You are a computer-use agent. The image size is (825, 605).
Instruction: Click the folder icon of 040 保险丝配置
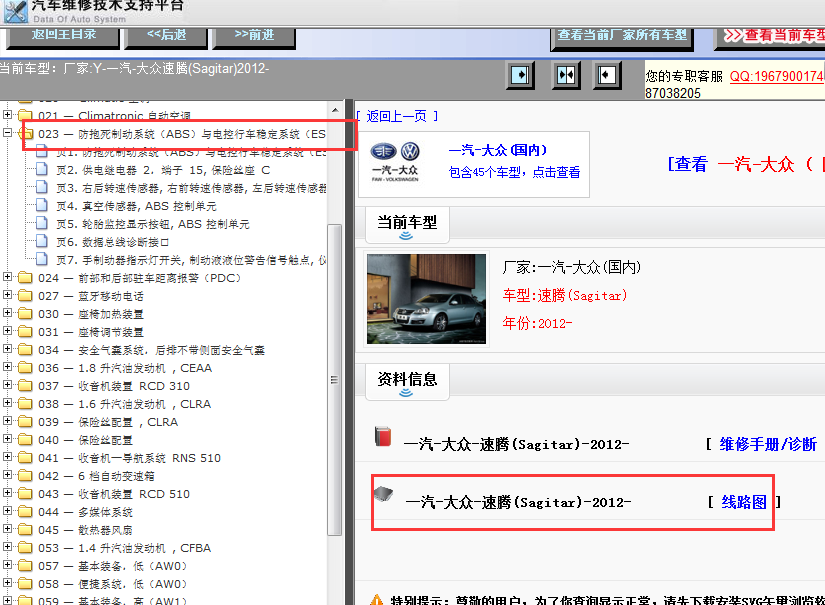25,439
